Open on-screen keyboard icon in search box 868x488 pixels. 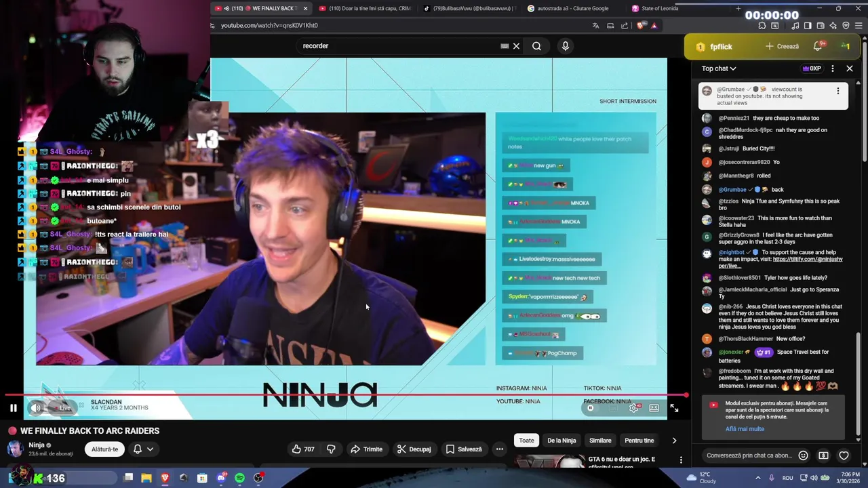point(505,46)
